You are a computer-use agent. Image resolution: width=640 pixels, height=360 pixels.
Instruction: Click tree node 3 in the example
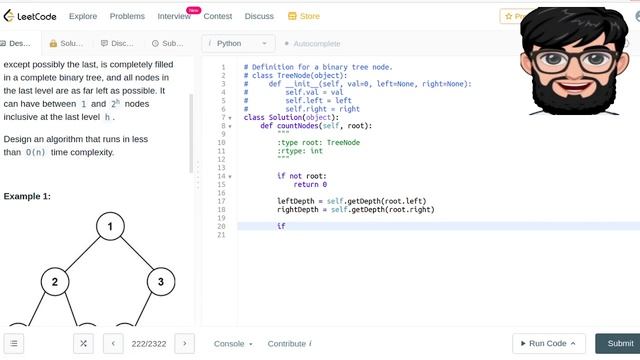pyautogui.click(x=161, y=282)
